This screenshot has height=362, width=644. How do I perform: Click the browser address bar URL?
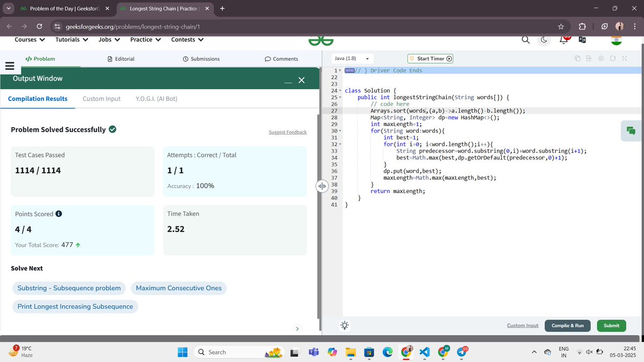tap(133, 26)
